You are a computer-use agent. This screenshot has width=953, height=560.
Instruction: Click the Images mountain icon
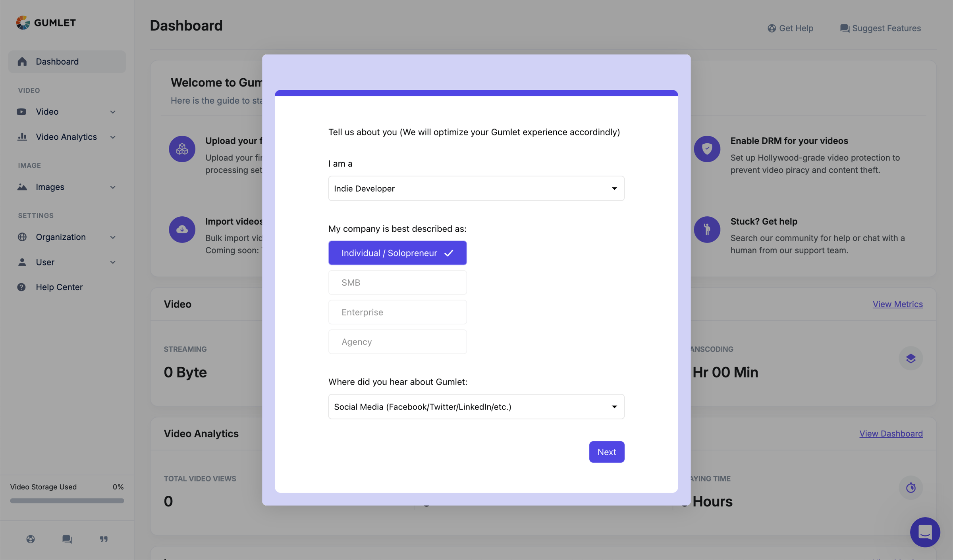22,187
